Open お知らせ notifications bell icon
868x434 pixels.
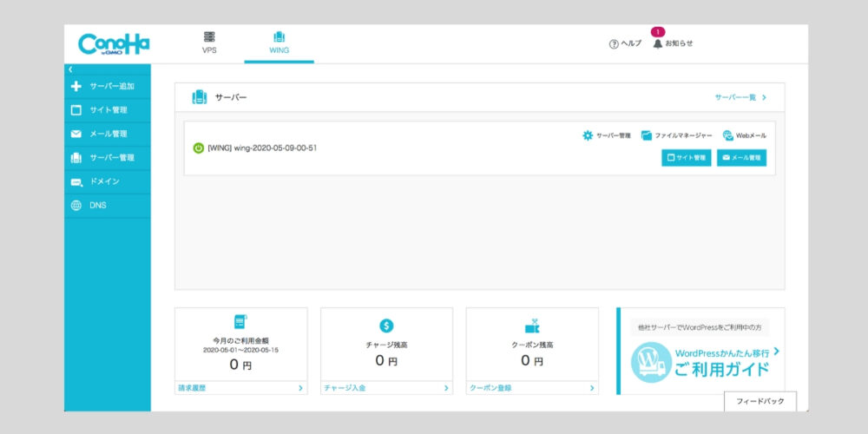658,43
